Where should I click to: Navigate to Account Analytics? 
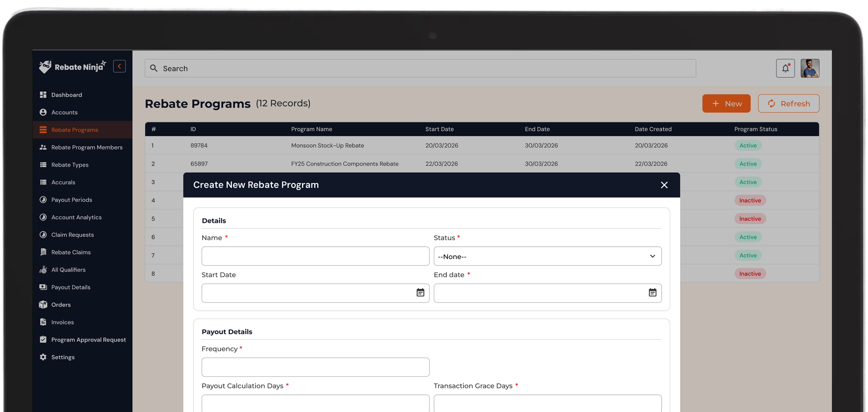click(x=76, y=217)
